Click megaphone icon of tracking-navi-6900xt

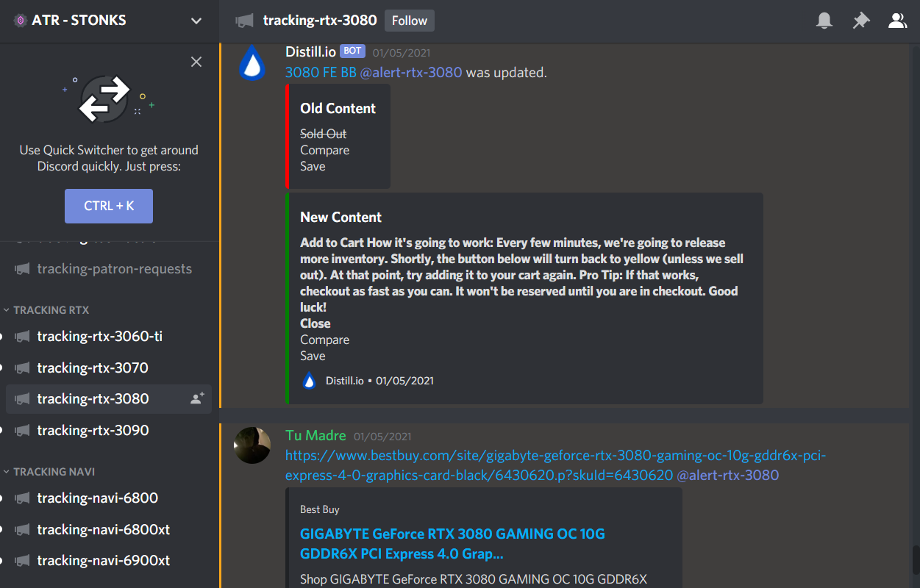click(x=23, y=561)
